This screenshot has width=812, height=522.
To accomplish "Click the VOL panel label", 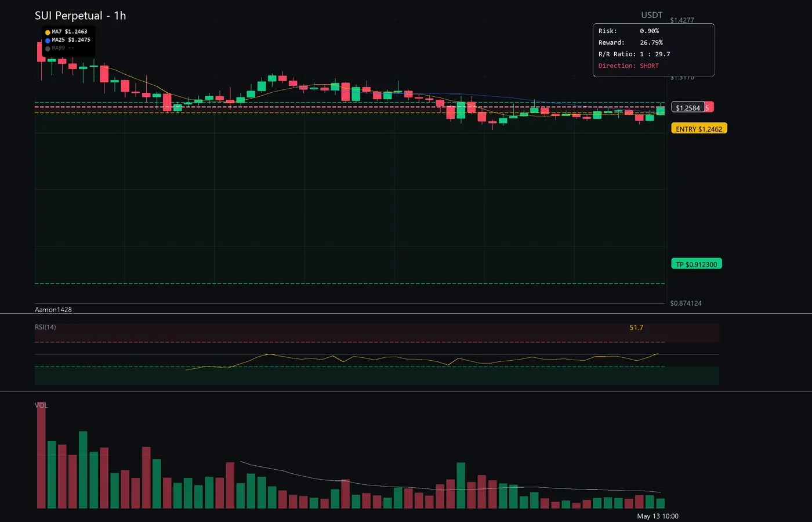I will (x=41, y=405).
